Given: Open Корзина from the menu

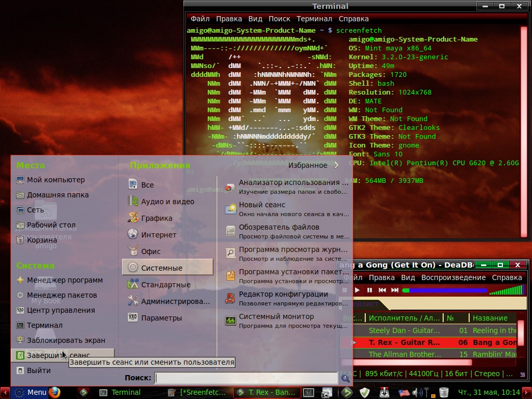Looking at the screenshot, I should tap(37, 240).
